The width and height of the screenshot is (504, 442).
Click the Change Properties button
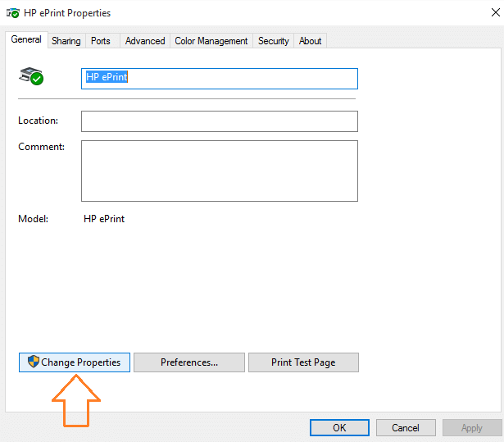click(x=75, y=362)
